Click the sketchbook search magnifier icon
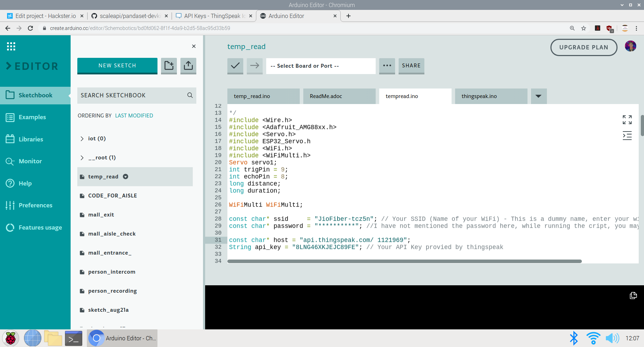This screenshot has height=347, width=644. click(x=190, y=95)
